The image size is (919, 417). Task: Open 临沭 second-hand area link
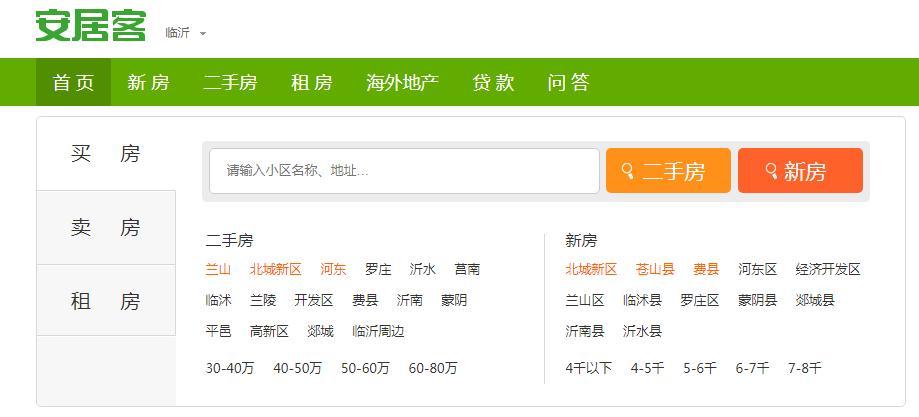218,301
